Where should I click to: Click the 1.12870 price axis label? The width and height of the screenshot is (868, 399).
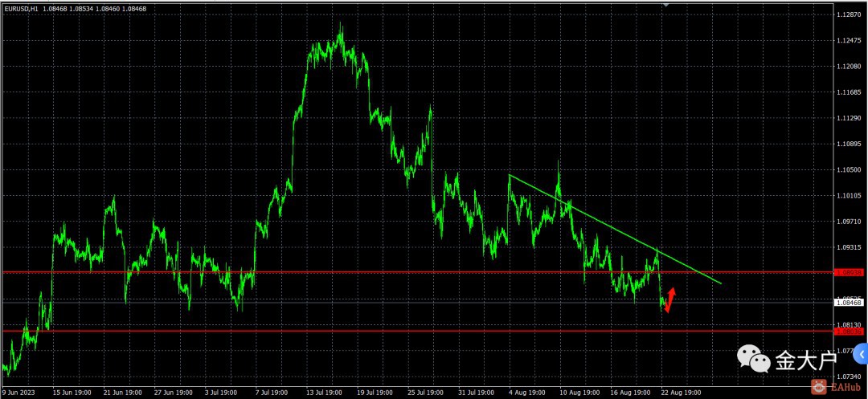[850, 15]
